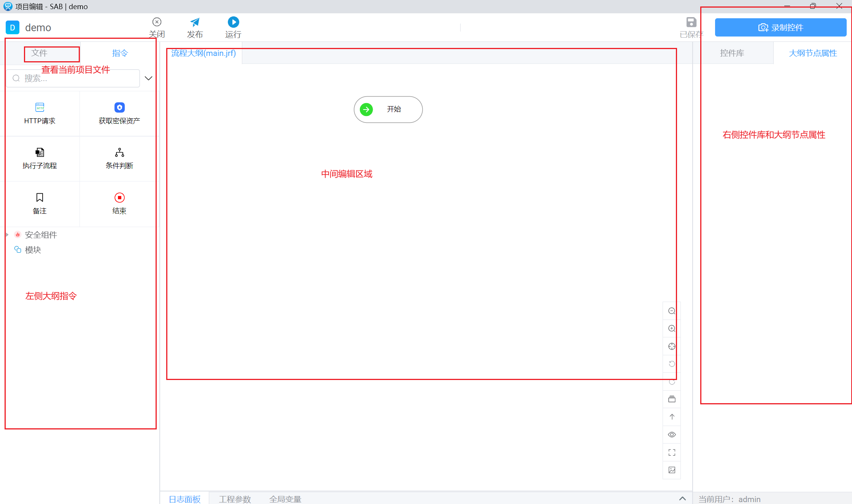Click the demo project name text
852x504 pixels.
click(38, 27)
